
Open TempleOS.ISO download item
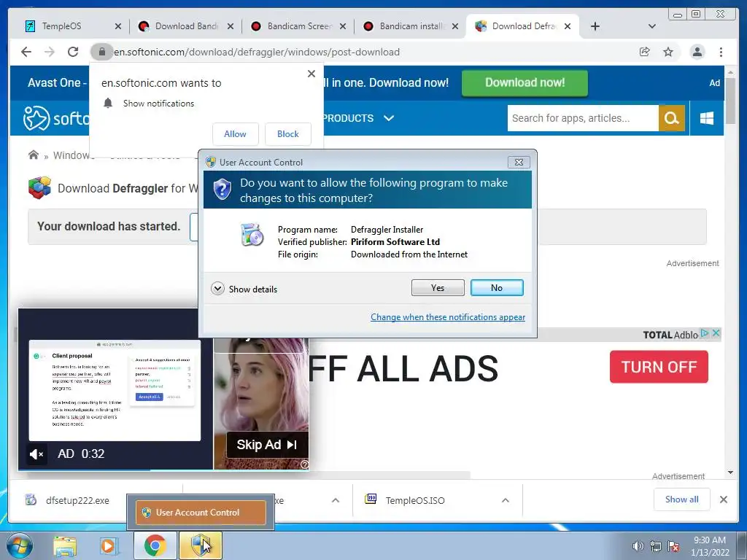coord(406,500)
